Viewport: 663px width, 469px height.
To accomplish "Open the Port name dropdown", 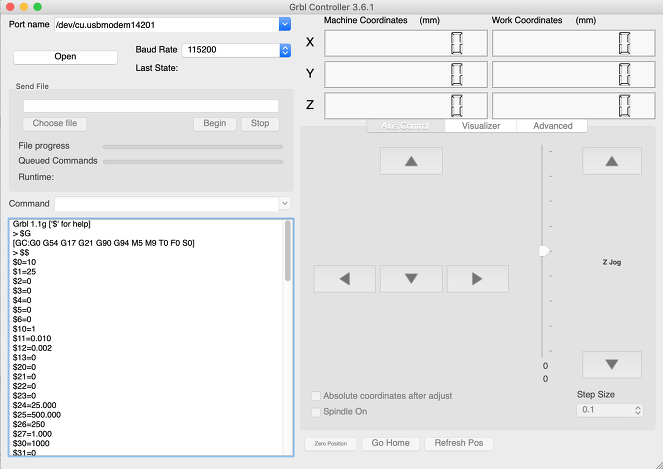I will tap(285, 25).
